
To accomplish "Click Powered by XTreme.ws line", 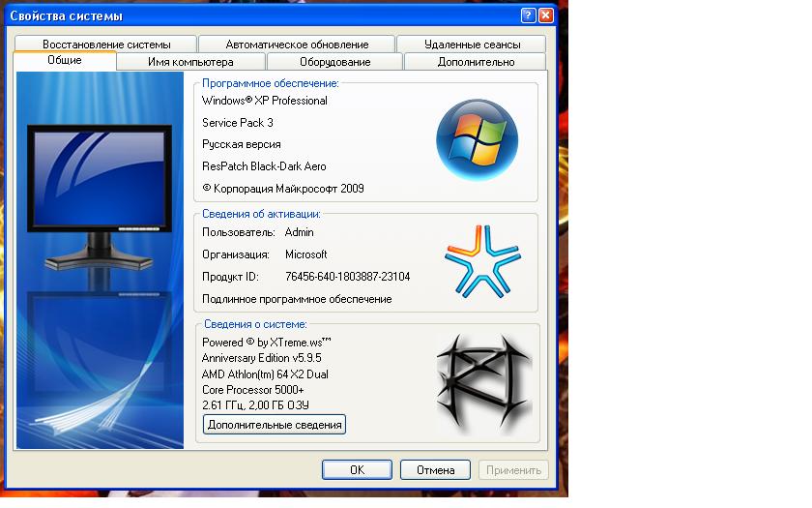I will pos(266,343).
